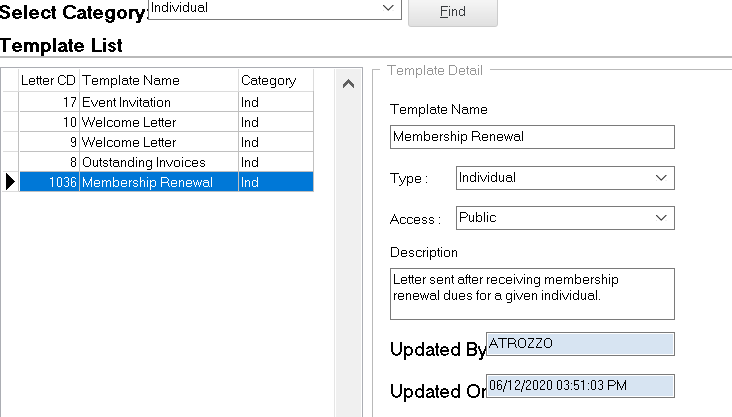Select Welcome Letter row with CD 9

pyautogui.click(x=166, y=142)
